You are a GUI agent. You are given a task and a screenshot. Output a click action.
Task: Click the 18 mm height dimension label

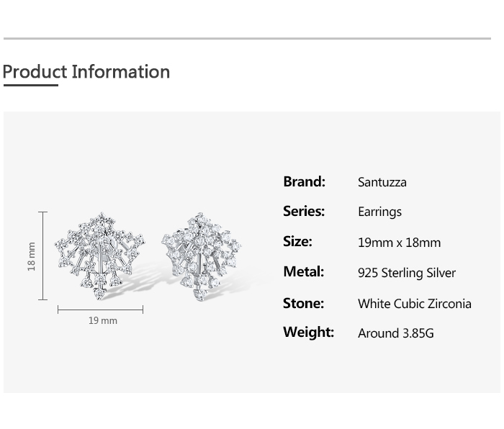pyautogui.click(x=32, y=256)
